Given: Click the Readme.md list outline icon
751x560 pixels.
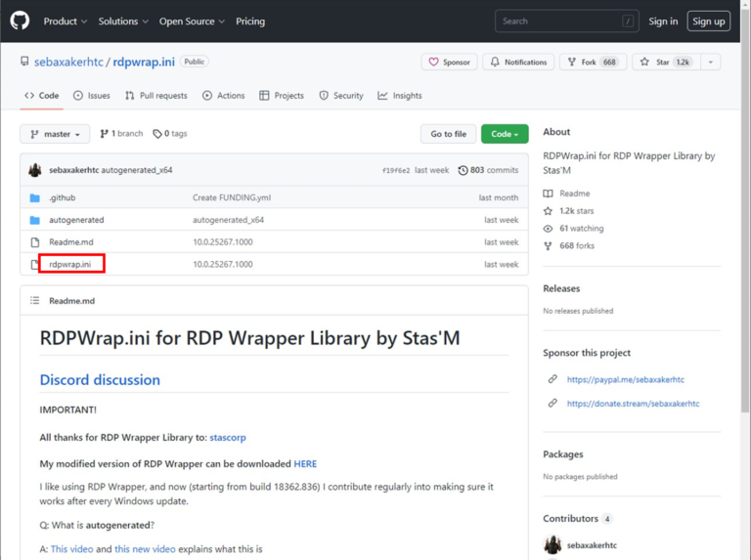Looking at the screenshot, I should [35, 301].
